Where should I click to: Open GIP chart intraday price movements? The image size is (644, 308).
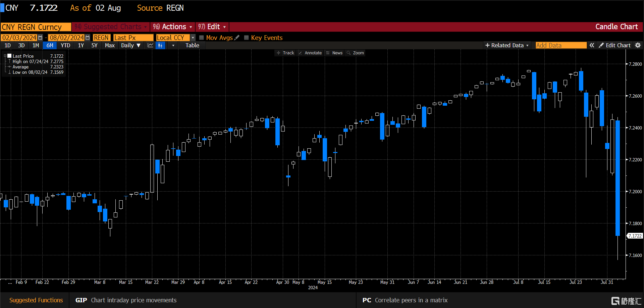click(x=126, y=300)
